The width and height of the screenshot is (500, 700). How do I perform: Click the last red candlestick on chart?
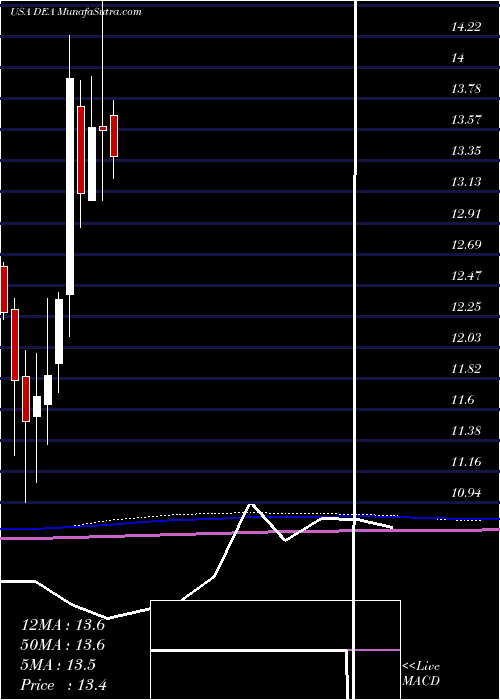tap(114, 136)
